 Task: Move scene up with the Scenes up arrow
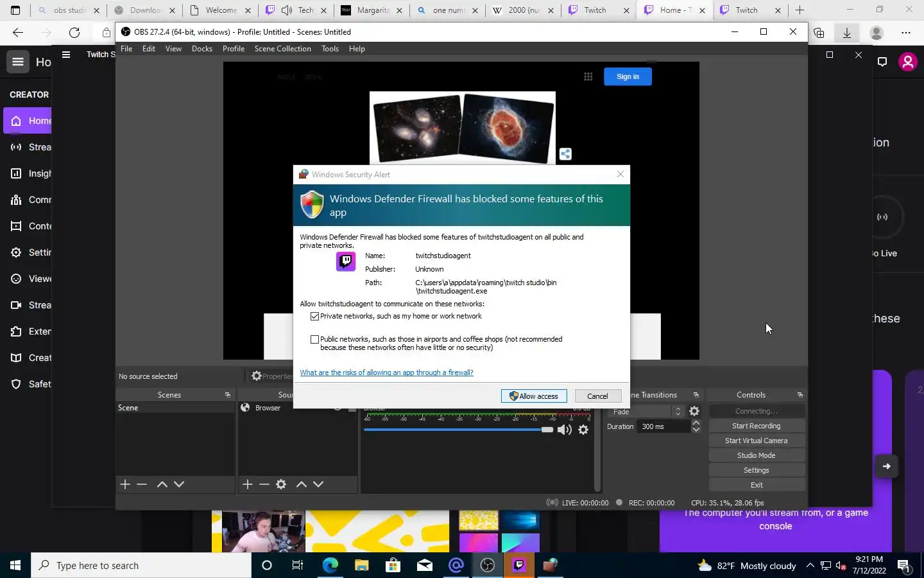pyautogui.click(x=162, y=484)
